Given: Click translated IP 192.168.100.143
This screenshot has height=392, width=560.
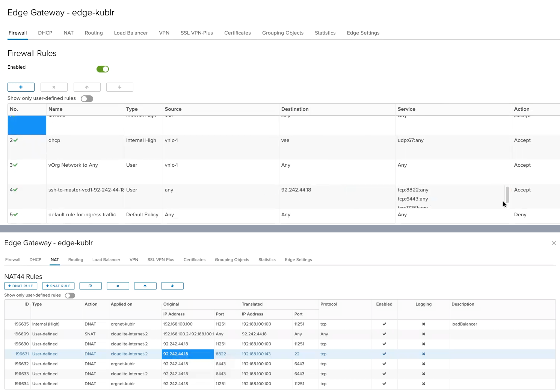Looking at the screenshot, I should (x=256, y=354).
